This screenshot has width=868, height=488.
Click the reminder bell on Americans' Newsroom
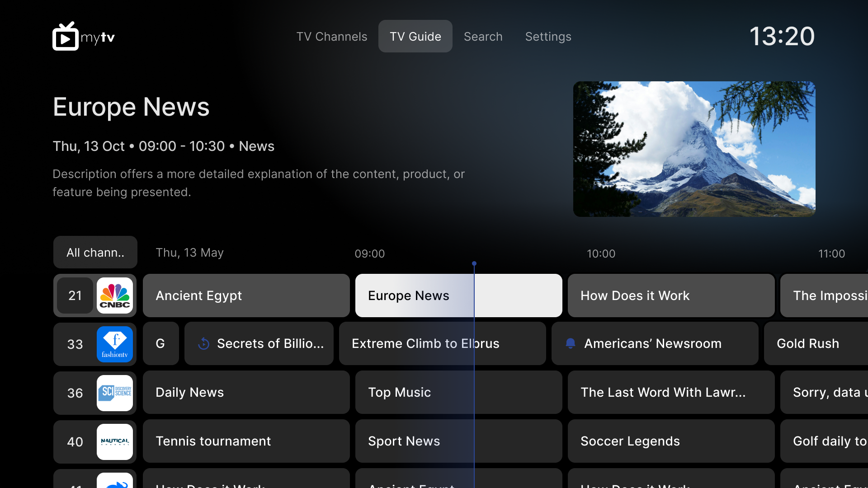pyautogui.click(x=570, y=343)
